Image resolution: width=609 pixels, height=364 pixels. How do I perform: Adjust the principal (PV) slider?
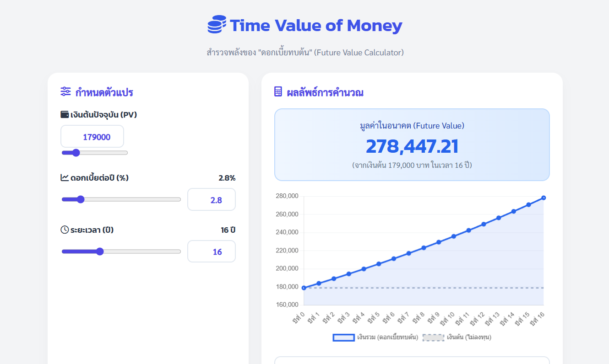[x=94, y=153]
